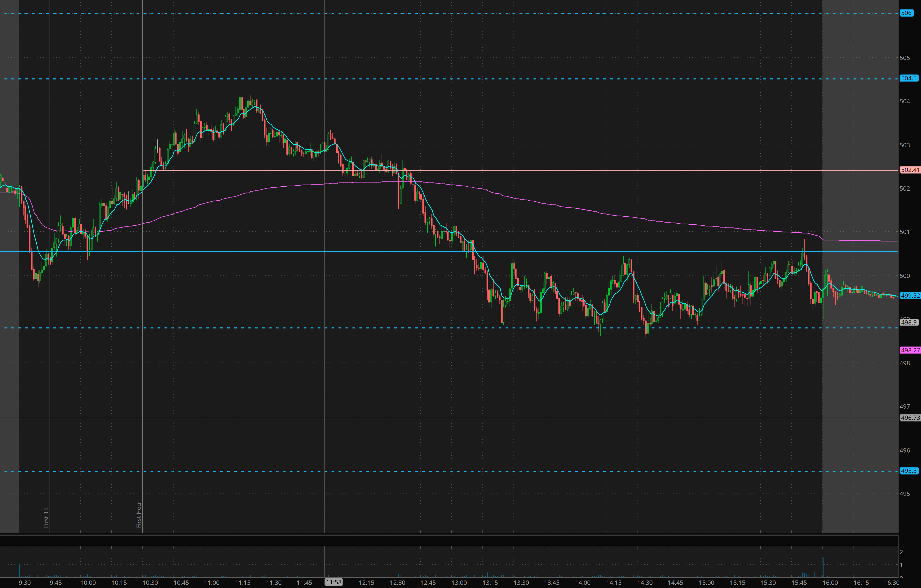Click the 10:30 time axis label
This screenshot has width=921, height=588.
150,583
